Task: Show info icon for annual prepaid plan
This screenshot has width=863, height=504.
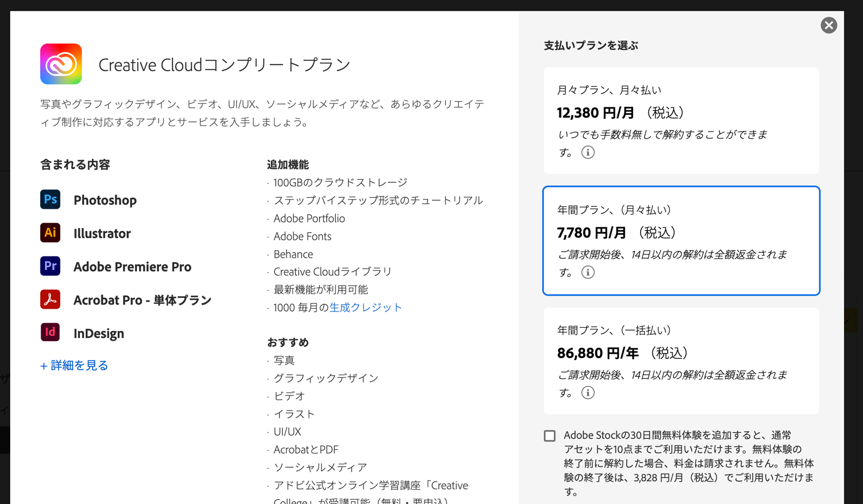Action: click(588, 392)
